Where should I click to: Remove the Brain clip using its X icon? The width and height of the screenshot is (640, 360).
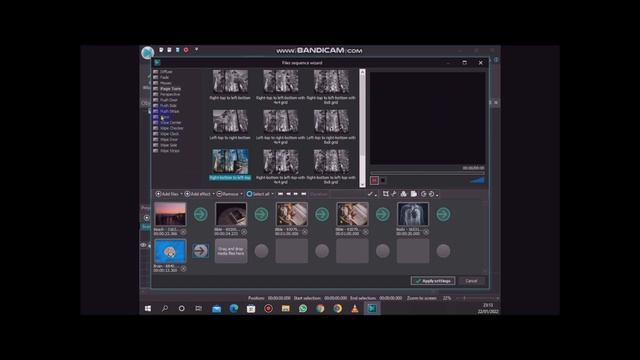(x=183, y=269)
